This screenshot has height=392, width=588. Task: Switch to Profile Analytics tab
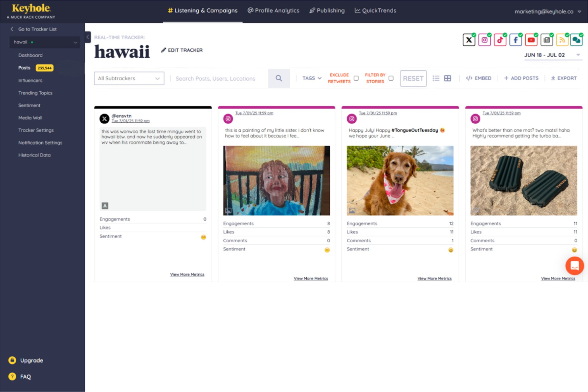[x=273, y=11]
